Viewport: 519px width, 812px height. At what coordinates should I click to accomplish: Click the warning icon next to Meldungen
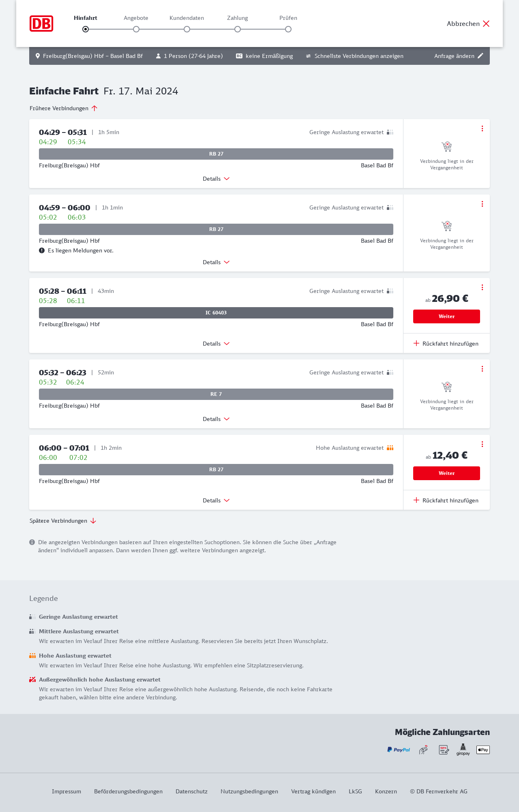(42, 250)
